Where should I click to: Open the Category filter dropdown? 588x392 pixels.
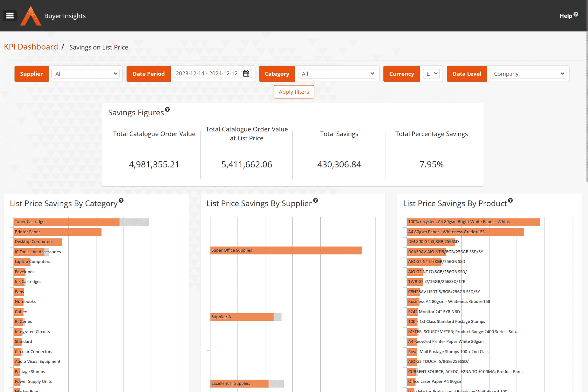[337, 74]
